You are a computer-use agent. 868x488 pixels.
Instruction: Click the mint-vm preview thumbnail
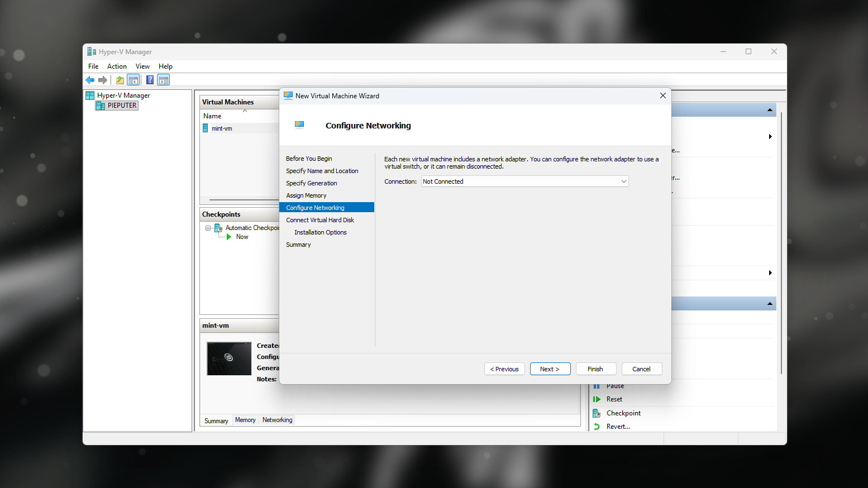[x=229, y=358]
